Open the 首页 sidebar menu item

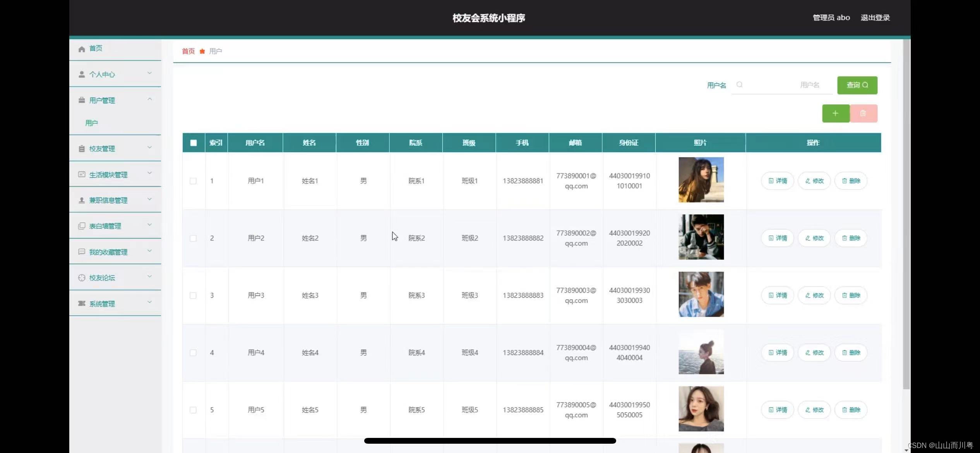115,49
